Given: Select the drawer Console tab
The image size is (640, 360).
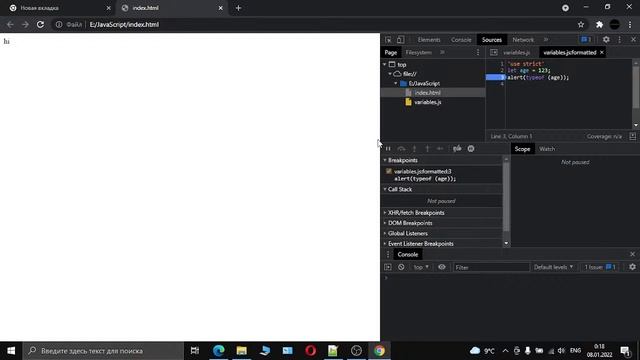Looking at the screenshot, I should click(x=408, y=254).
